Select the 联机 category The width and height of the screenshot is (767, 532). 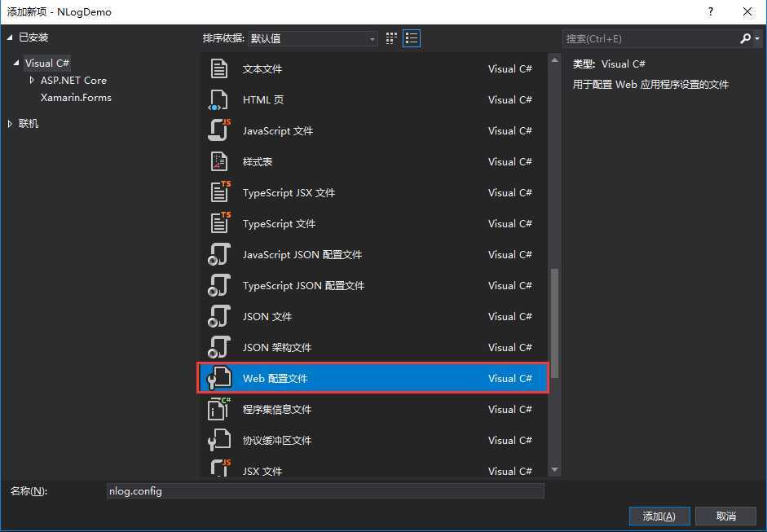click(x=29, y=124)
